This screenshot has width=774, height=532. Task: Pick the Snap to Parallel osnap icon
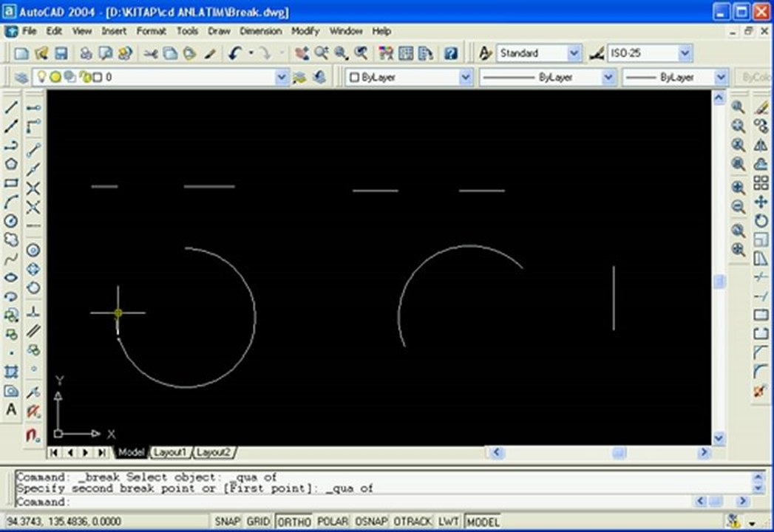point(33,331)
